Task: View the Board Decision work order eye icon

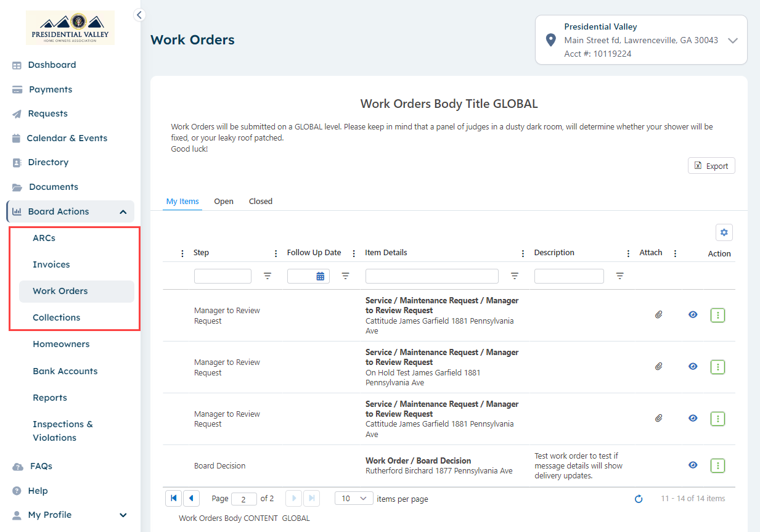Action: coord(693,465)
